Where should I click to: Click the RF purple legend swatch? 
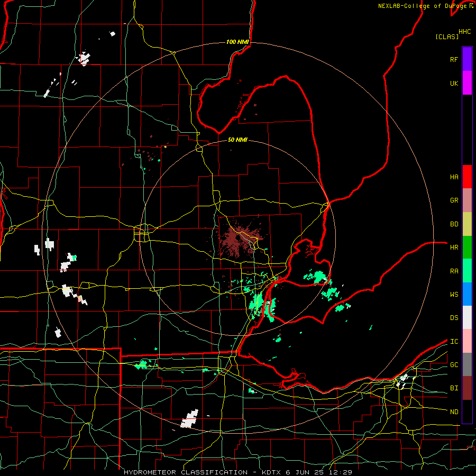(x=467, y=59)
